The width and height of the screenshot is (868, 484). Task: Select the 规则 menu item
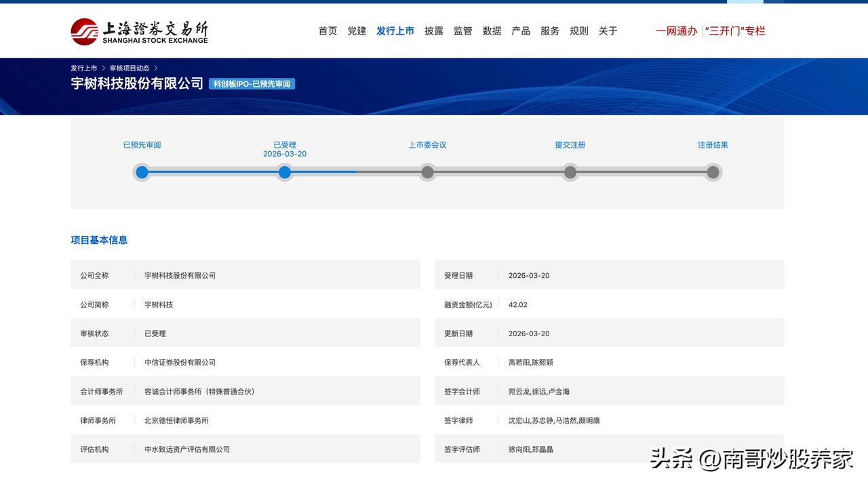point(578,31)
